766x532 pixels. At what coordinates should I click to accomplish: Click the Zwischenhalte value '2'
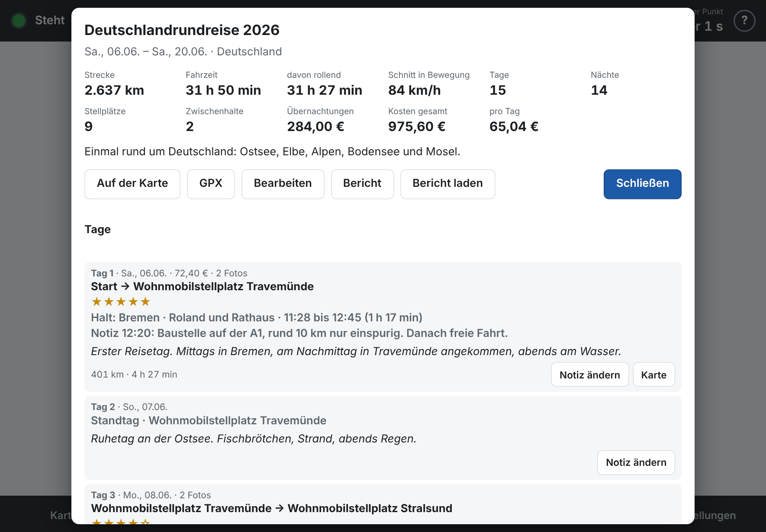click(190, 126)
